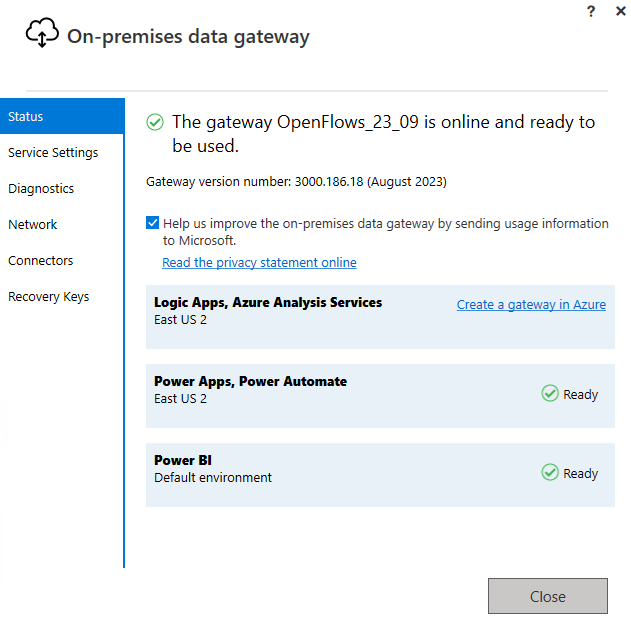
Task: Select the Status tab
Action: coord(62,117)
